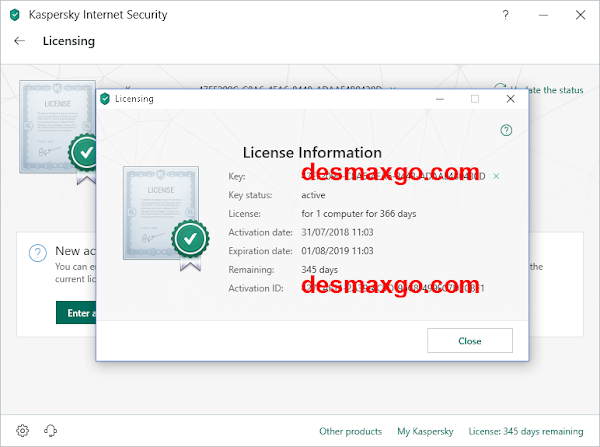Open support with the headset icon
The width and height of the screenshot is (600, 447).
[x=51, y=431]
